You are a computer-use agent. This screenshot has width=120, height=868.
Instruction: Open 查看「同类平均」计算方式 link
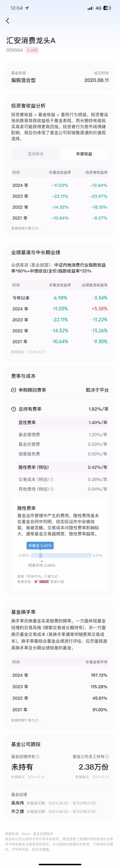pyautogui.click(x=39, y=576)
